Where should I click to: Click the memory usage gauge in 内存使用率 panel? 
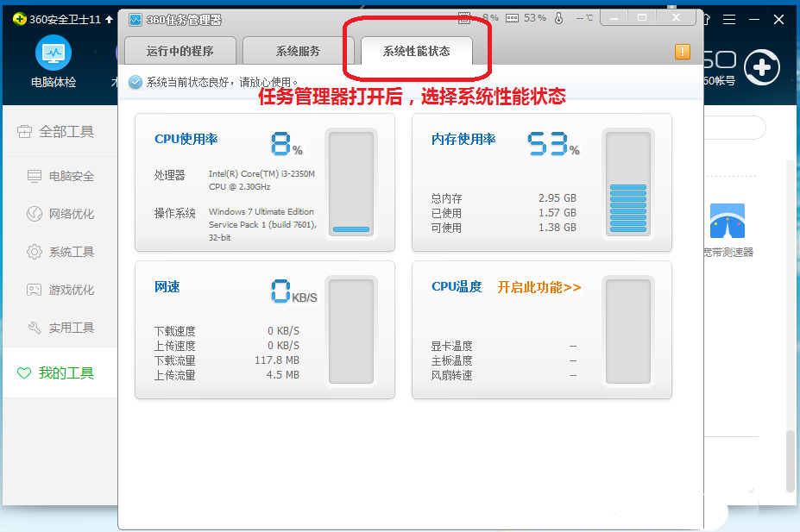click(627, 183)
